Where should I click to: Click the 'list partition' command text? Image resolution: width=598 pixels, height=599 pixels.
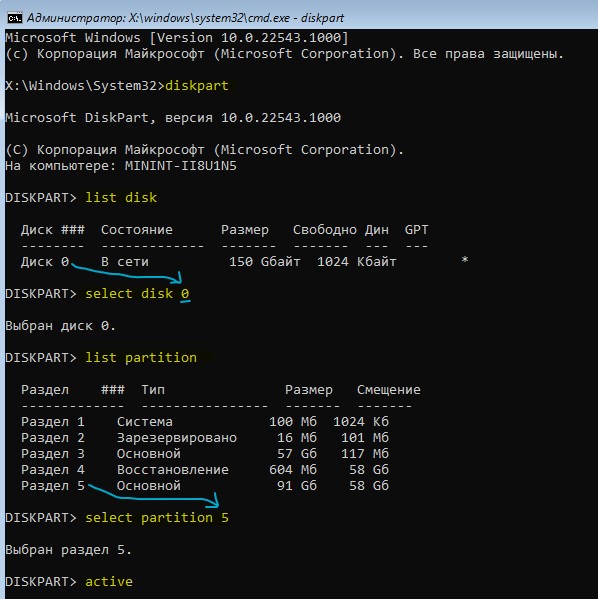pyautogui.click(x=141, y=358)
